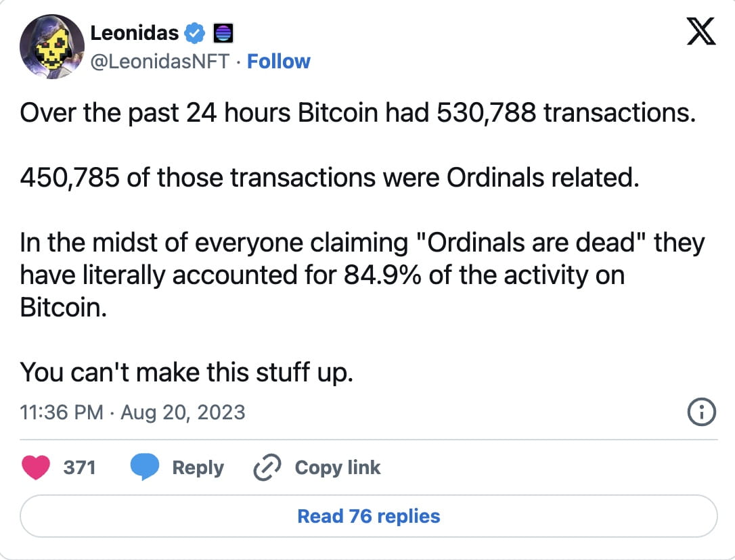Open the info circle icon beside the timestamp
The height and width of the screenshot is (560, 735).
pos(702,412)
